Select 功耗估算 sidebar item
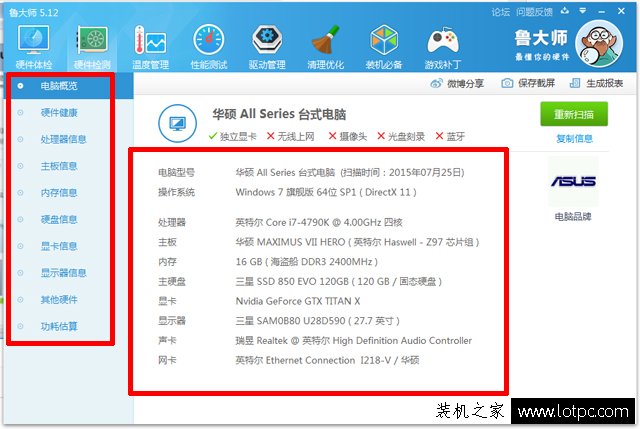The width and height of the screenshot is (640, 429). (60, 326)
